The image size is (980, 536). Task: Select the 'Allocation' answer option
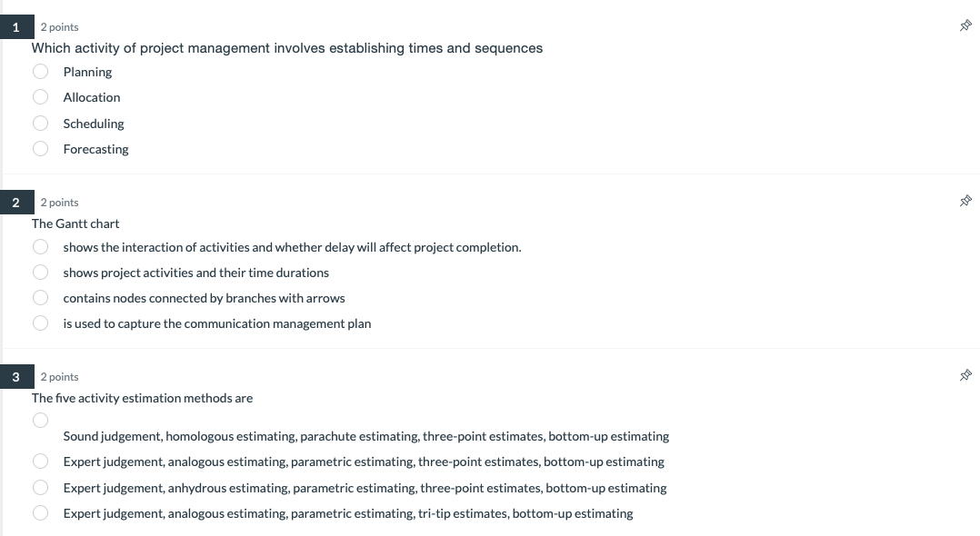pyautogui.click(x=40, y=97)
